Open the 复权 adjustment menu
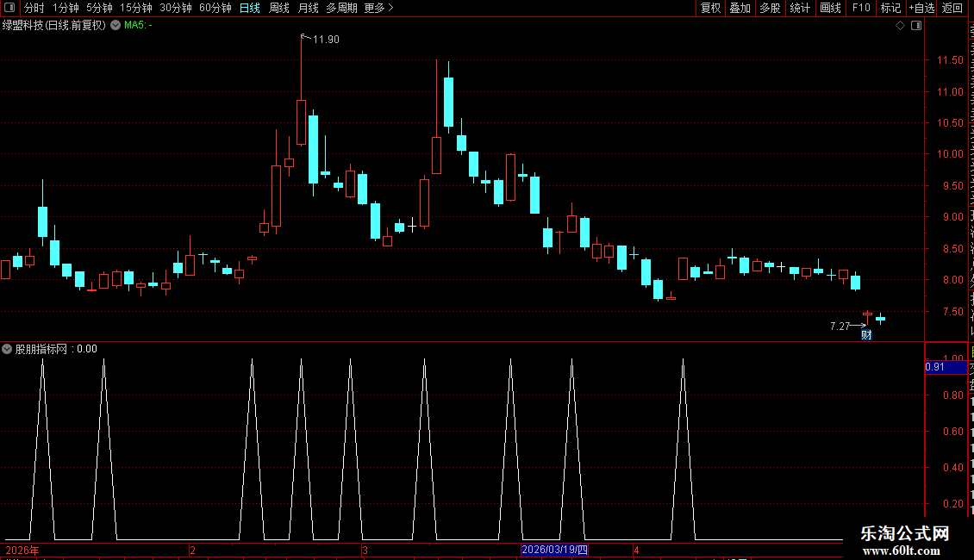 710,8
